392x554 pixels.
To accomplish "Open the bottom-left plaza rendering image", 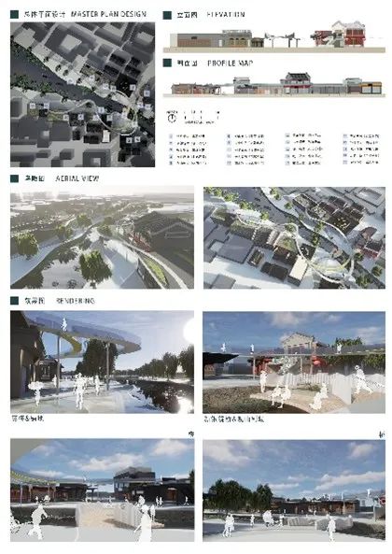I will pos(103,490).
